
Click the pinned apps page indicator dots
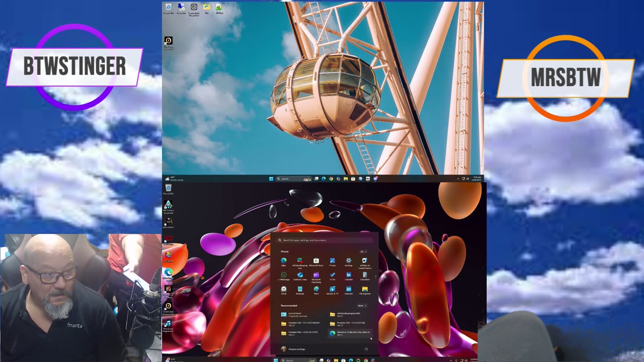376,277
